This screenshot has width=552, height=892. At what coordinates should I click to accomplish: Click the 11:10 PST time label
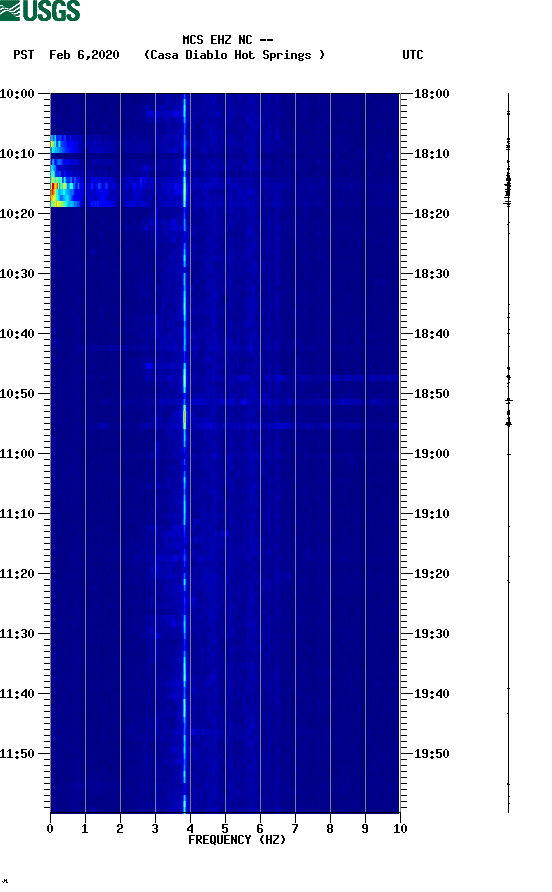tap(17, 514)
